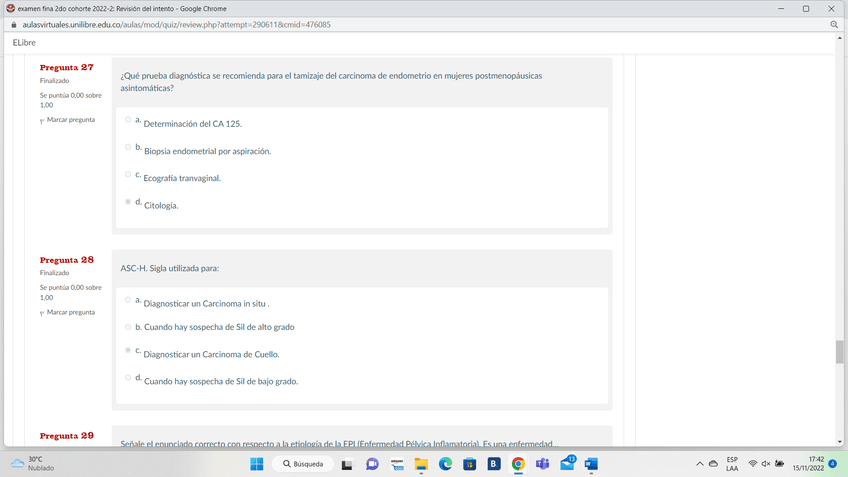Image resolution: width=848 pixels, height=477 pixels.
Task: Click the page vertical scrollbar thumb
Action: coord(839,352)
